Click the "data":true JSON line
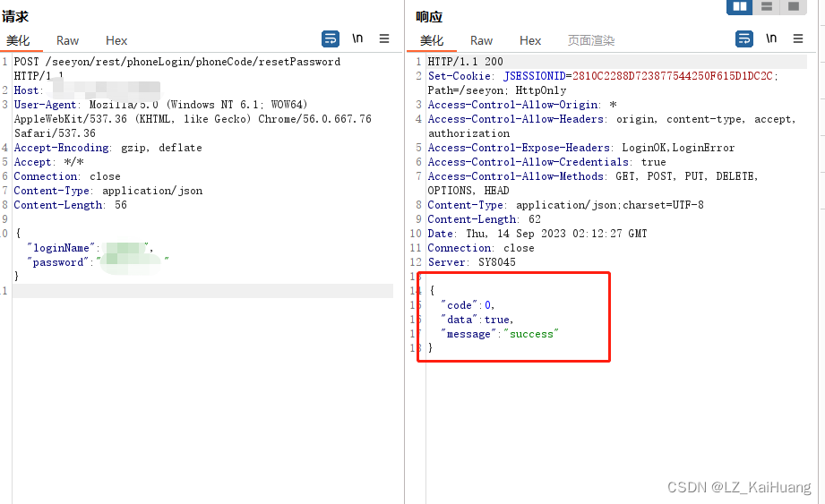 tap(477, 320)
